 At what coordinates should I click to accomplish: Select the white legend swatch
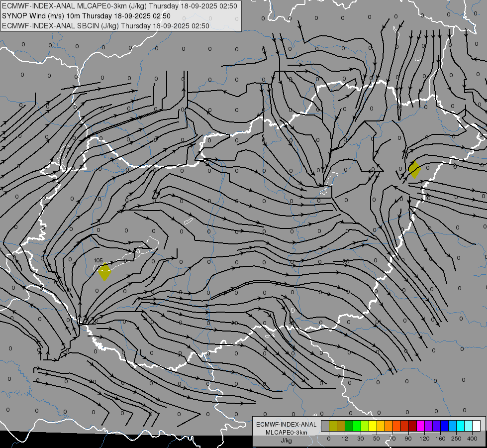click(477, 426)
